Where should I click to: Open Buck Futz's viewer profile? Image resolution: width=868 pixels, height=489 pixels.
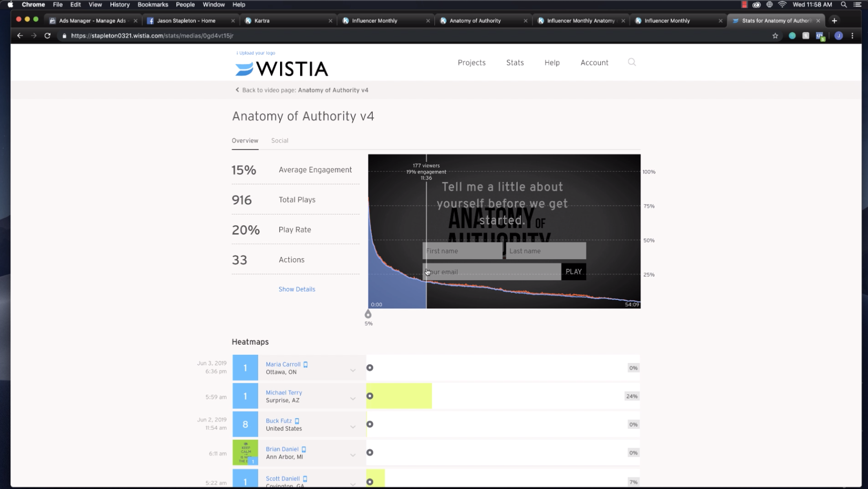coord(279,421)
